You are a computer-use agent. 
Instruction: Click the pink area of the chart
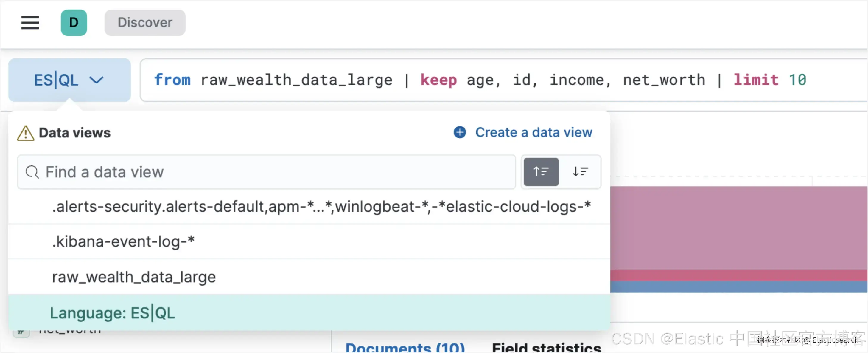(738, 227)
